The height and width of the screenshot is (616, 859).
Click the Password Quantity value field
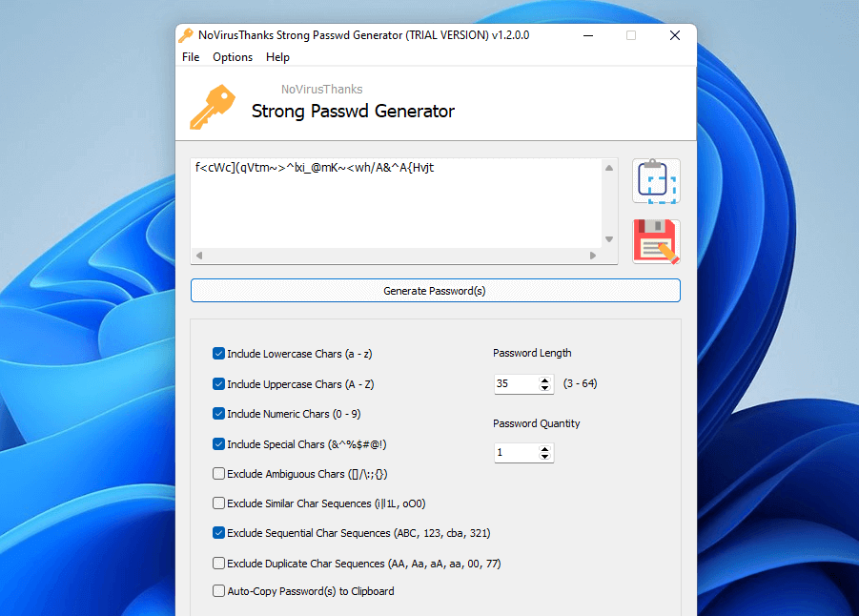tap(516, 453)
